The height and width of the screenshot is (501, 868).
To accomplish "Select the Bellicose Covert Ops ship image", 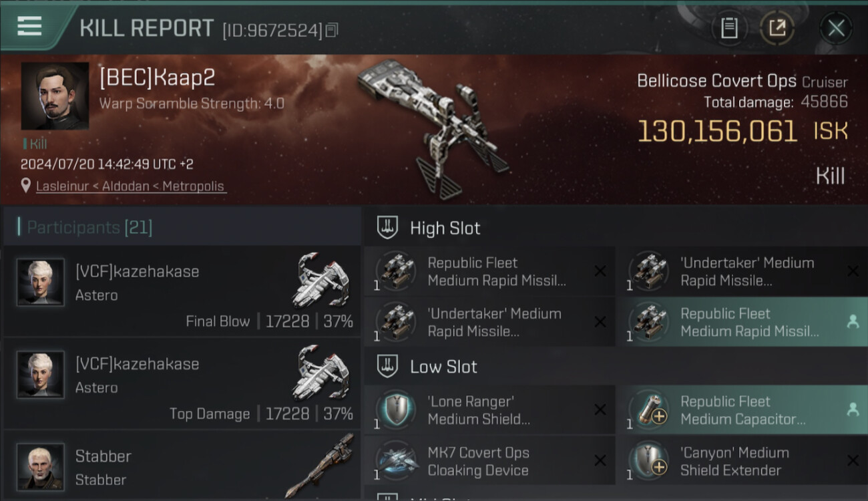I will click(434, 128).
